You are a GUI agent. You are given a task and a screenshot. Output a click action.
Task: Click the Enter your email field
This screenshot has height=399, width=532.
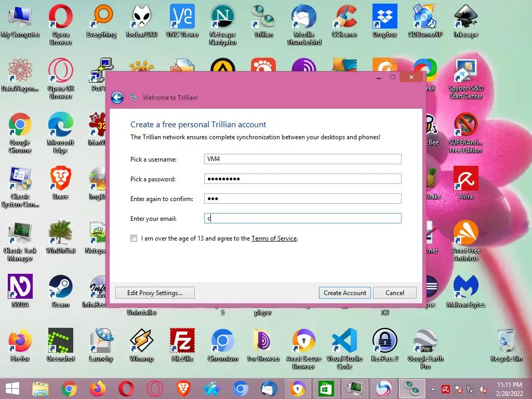tap(303, 218)
